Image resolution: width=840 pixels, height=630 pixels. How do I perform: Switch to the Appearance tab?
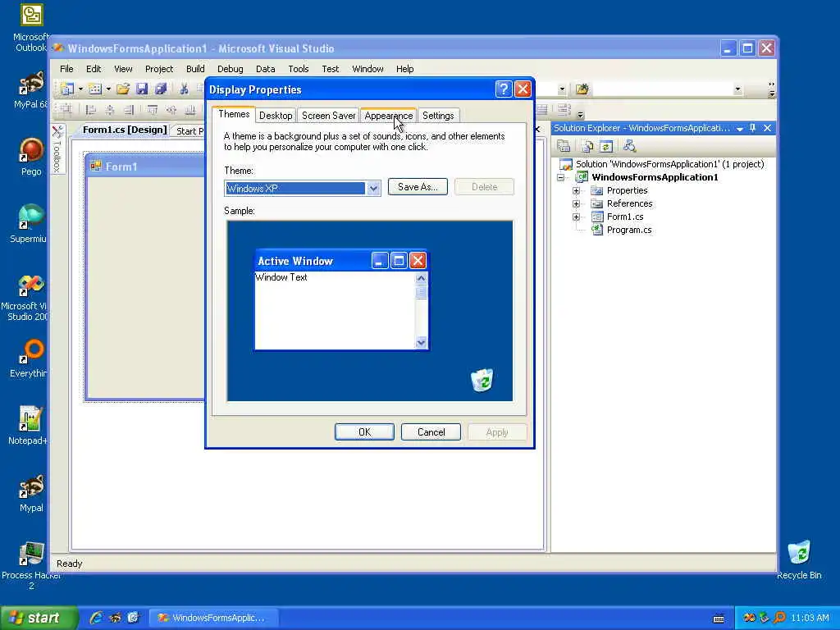point(388,115)
